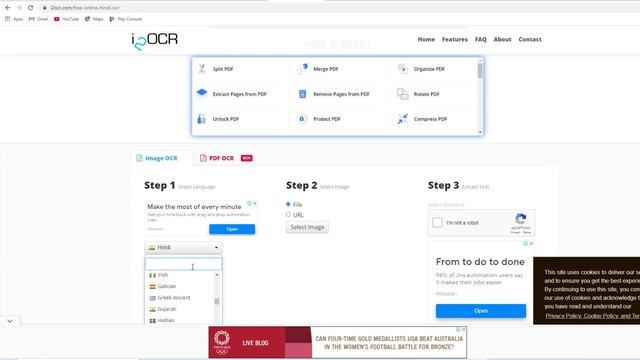Click the Compress PDF link text
The image size is (640, 360).
[430, 119]
